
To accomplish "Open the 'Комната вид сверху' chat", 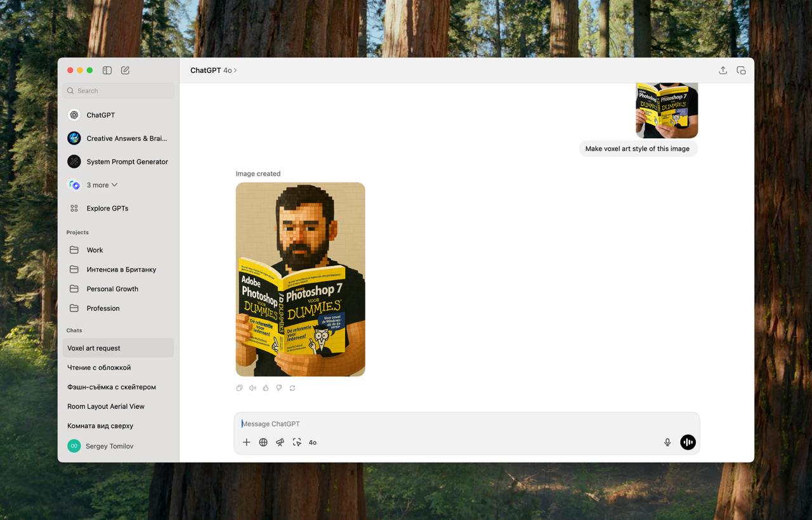I will 118,426.
